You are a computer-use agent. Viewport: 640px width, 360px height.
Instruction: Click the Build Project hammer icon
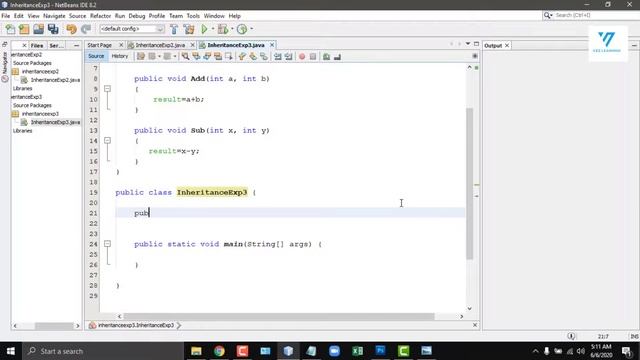(174, 29)
